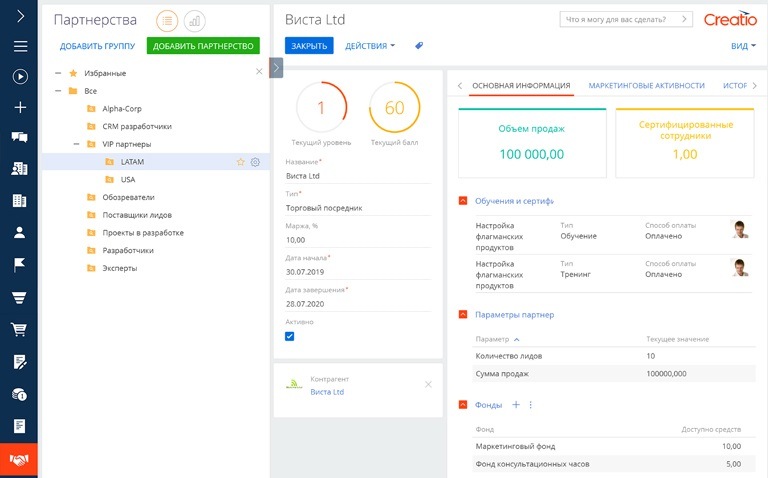
Task: Select the Основная информация tab
Action: (521, 85)
